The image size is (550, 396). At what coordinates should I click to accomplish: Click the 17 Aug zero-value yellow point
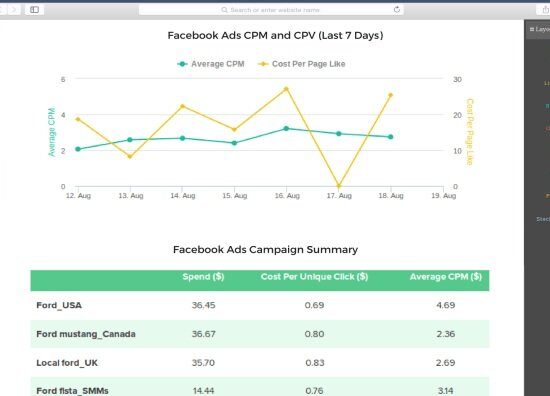[x=338, y=186]
